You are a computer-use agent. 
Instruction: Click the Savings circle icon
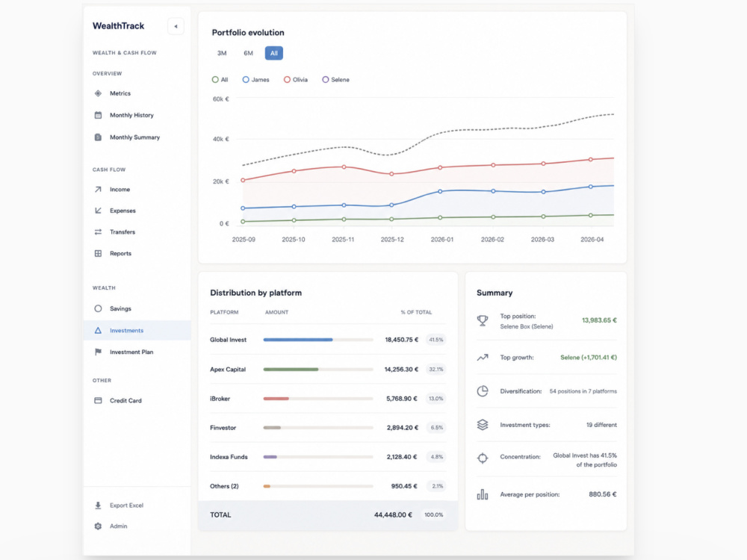click(98, 308)
